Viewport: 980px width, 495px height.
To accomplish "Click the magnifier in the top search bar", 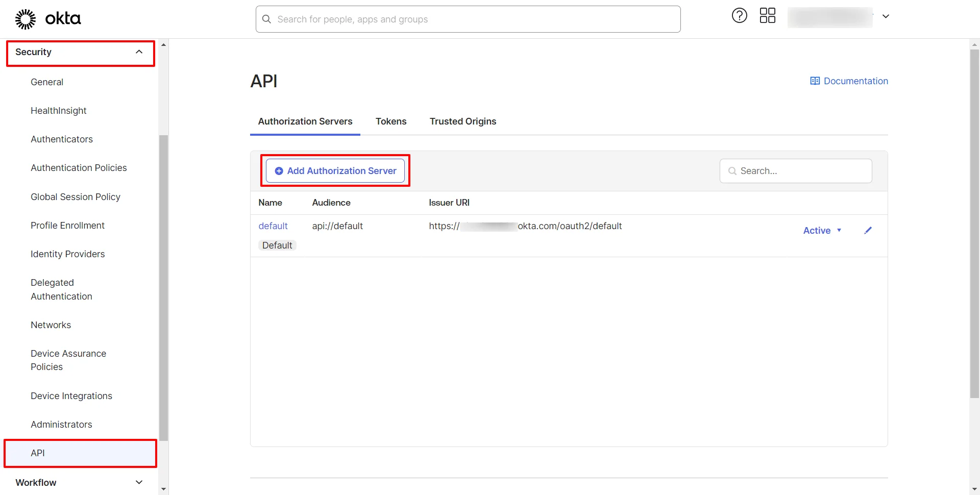I will 266,19.
